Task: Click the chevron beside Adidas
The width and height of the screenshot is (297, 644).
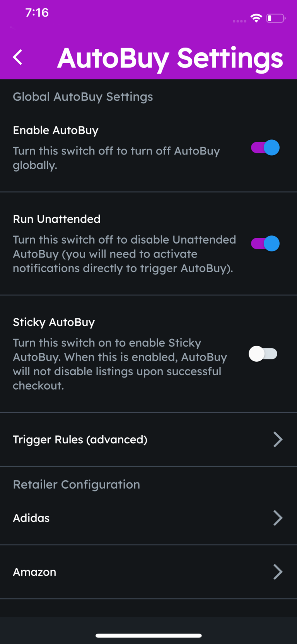Action: (x=278, y=518)
